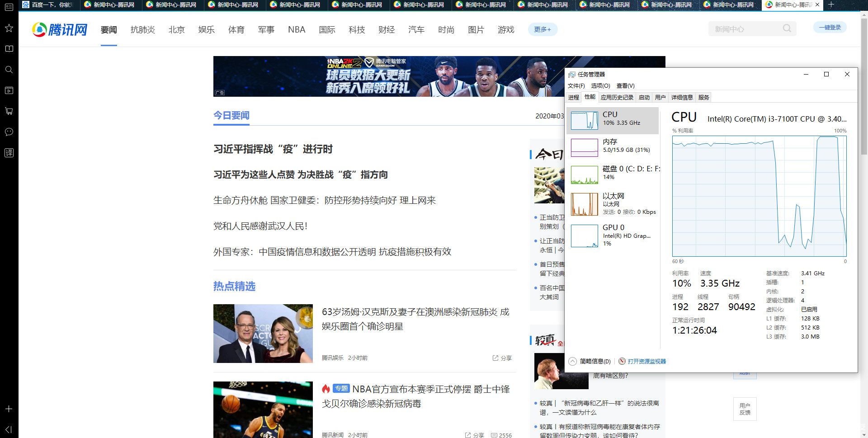The width and height of the screenshot is (868, 438).
Task: Click the search magnifier in left sidebar
Action: pyautogui.click(x=9, y=70)
